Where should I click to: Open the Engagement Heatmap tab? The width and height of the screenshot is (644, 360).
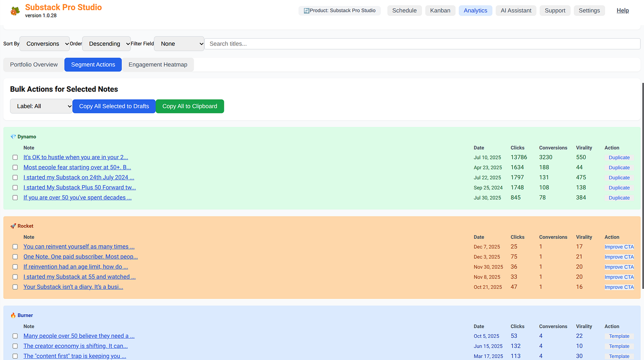(158, 65)
